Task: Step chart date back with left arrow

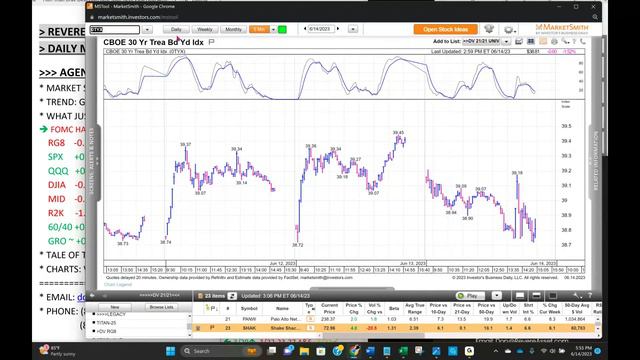Action: pyautogui.click(x=305, y=29)
